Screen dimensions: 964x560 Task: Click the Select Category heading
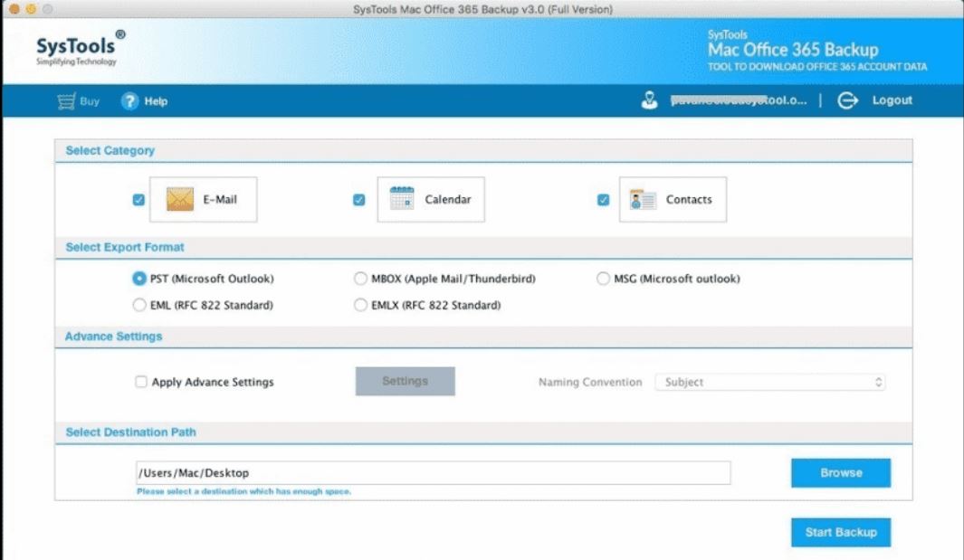(x=110, y=150)
